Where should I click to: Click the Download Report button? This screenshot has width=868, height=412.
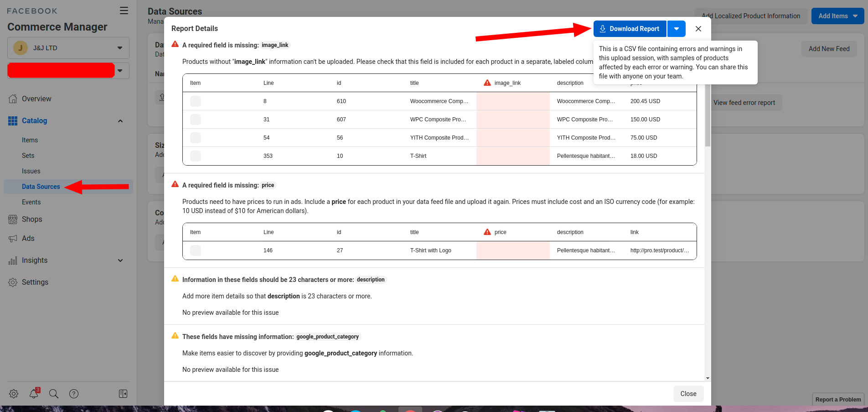coord(630,29)
